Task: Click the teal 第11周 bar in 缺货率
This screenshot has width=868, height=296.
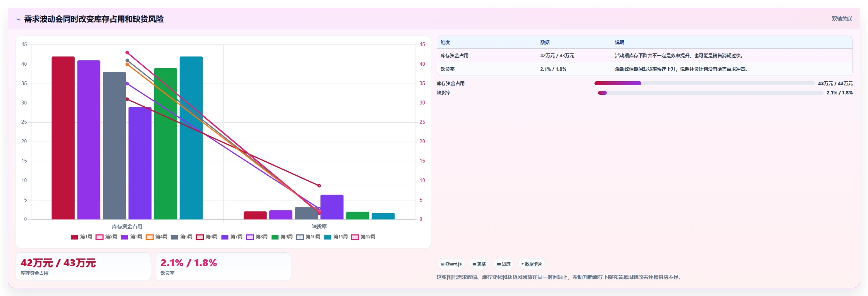Action: 383,216
